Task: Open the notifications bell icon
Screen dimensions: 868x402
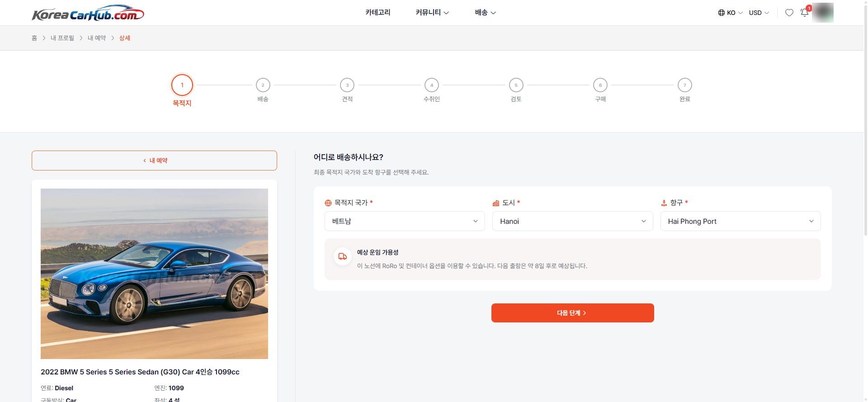Action: [804, 13]
